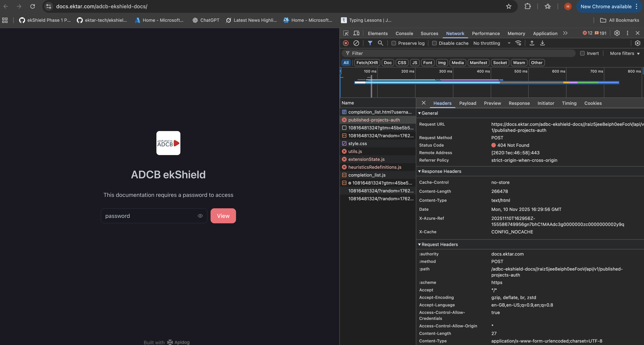Click the record network log icon

click(x=346, y=43)
